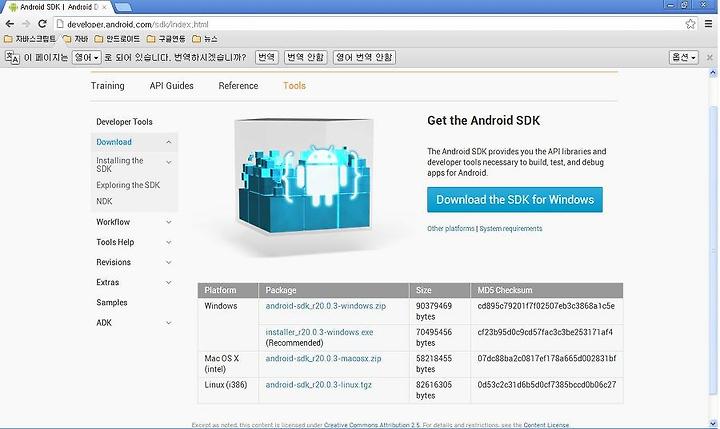
Task: Open a new tab button
Action: click(x=123, y=7)
